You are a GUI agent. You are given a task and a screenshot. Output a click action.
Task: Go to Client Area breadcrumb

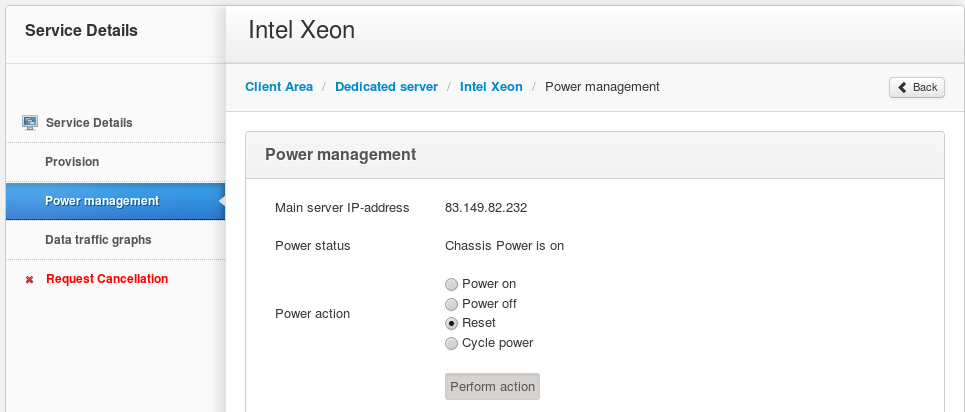[279, 87]
